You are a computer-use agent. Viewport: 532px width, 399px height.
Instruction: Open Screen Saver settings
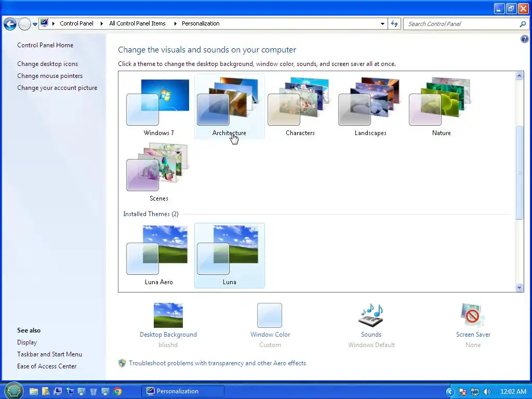(x=473, y=325)
